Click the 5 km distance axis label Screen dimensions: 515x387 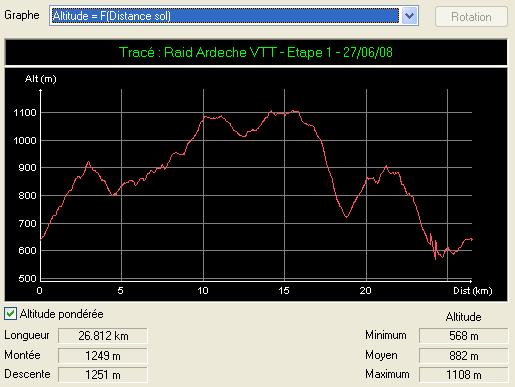click(x=121, y=291)
